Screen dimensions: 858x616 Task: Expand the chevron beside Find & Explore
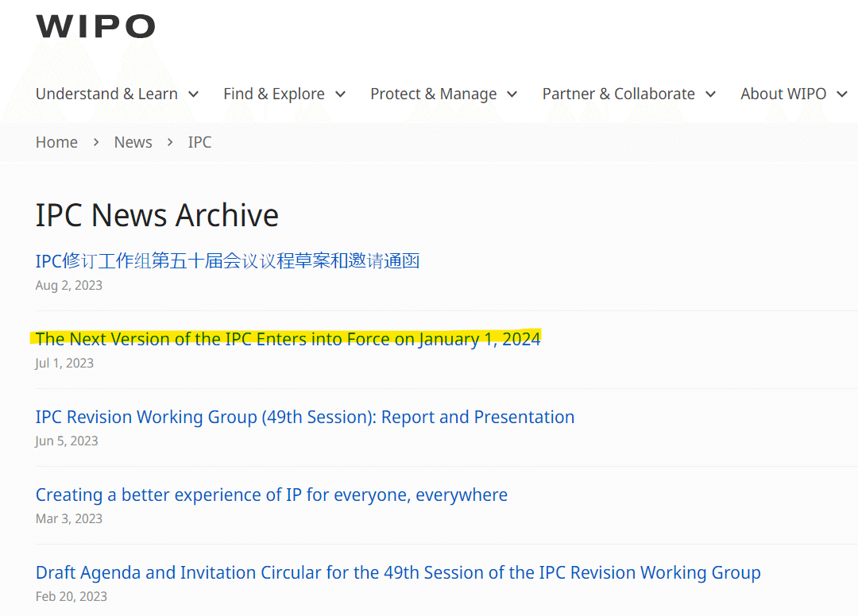click(x=340, y=94)
